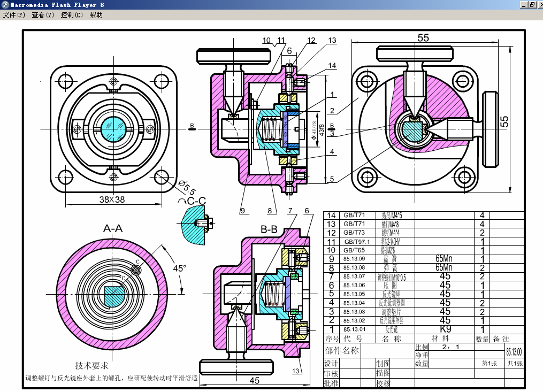Click the B-B section view label
This screenshot has height=392, width=543.
tap(269, 229)
